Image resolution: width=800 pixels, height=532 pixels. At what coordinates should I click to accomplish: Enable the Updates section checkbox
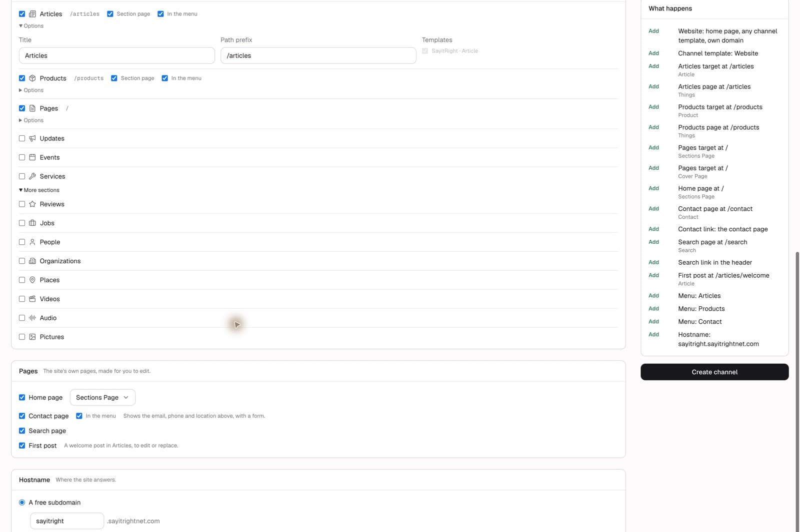pyautogui.click(x=22, y=138)
